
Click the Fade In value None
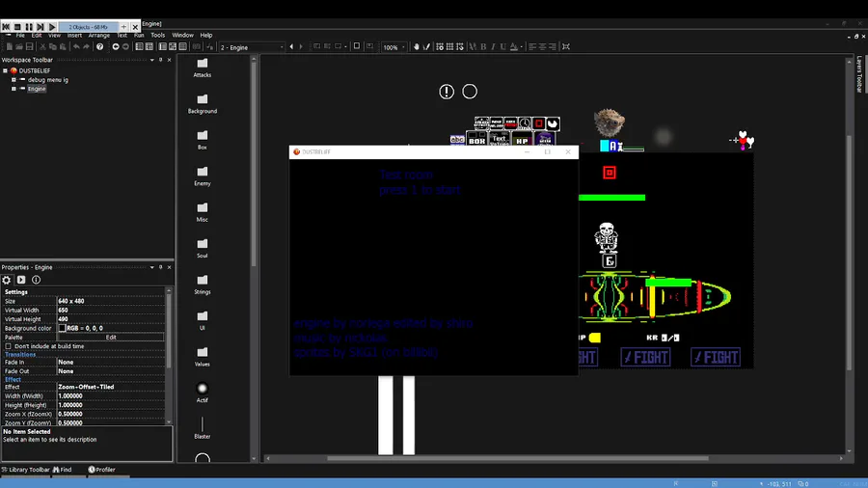tap(66, 362)
